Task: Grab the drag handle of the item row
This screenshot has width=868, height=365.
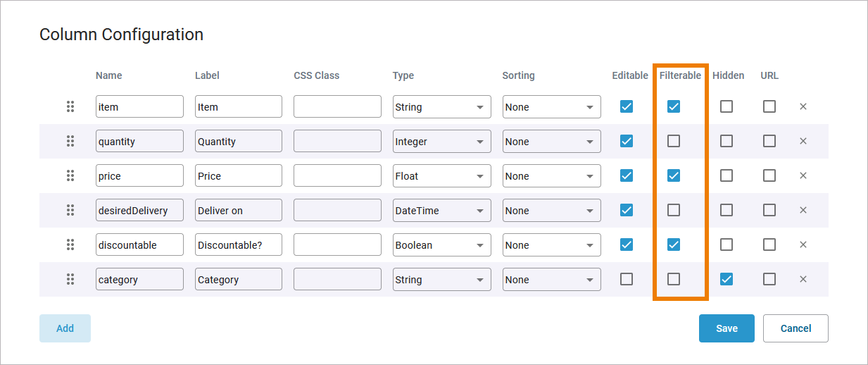Action: point(70,106)
